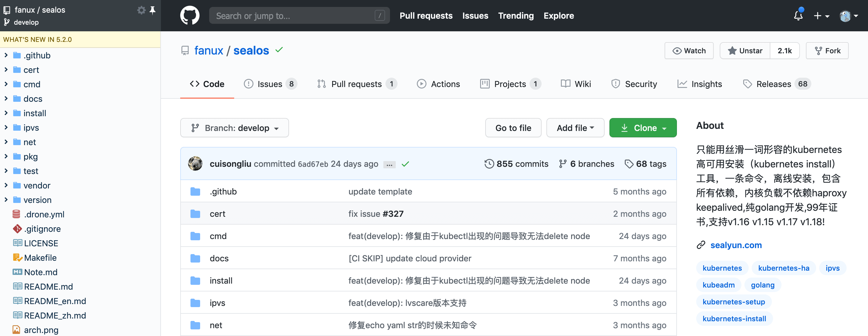Click Go to file button

[513, 128]
